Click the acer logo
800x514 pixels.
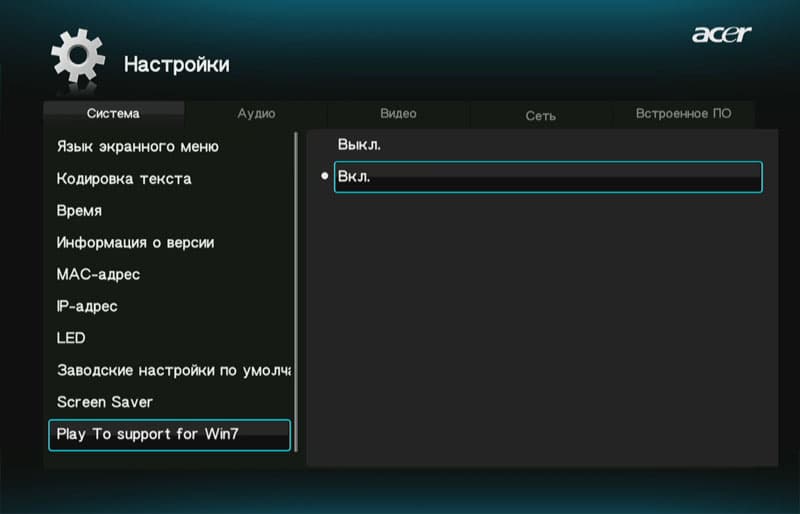721,34
